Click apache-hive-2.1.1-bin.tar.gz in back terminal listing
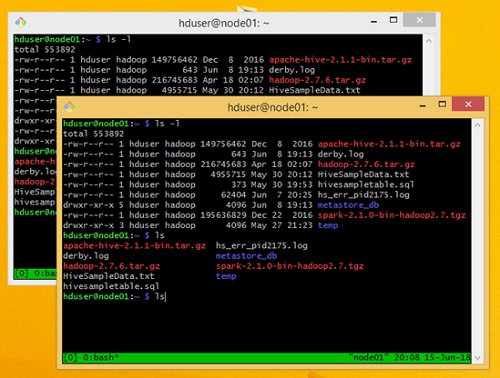This screenshot has width=500, height=378. coord(340,60)
